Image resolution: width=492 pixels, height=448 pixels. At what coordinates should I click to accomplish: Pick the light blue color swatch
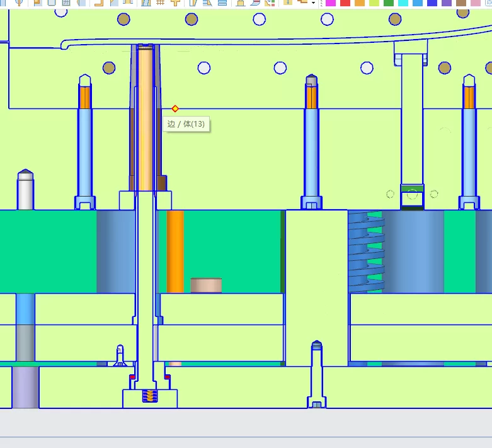(x=418, y=3)
